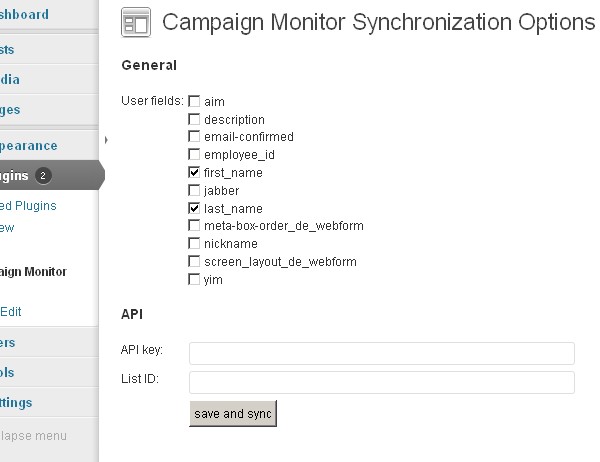Open the Appearance menu in the sidebar
The width and height of the screenshot is (600, 462).
[30, 145]
